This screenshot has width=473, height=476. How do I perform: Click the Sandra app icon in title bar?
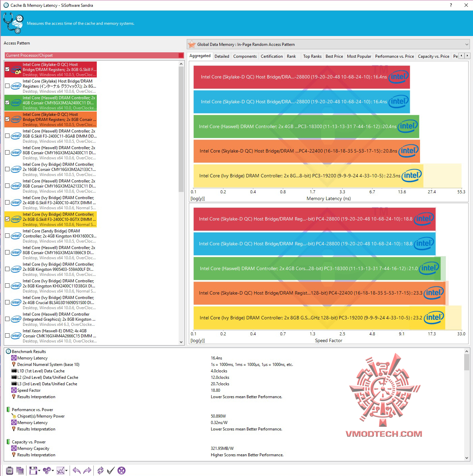(6, 5)
